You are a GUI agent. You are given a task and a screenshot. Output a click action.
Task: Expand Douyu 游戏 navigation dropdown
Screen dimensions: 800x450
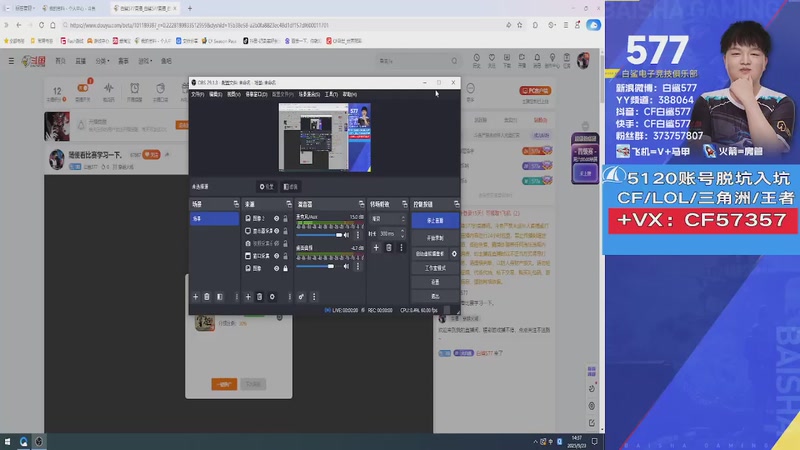point(145,61)
